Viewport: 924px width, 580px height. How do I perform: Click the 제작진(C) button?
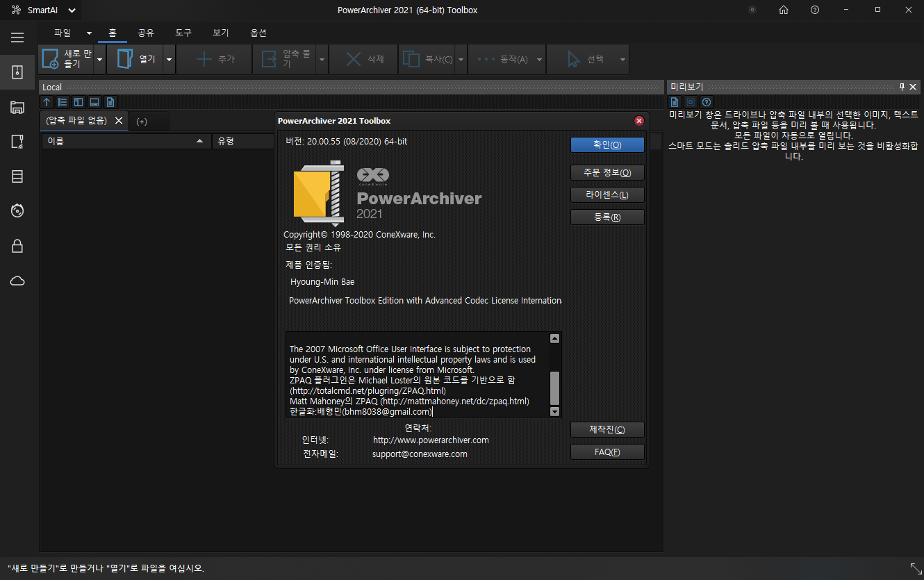pyautogui.click(x=607, y=429)
